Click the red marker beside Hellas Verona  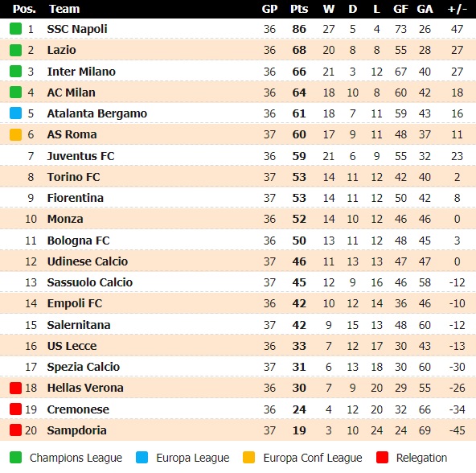click(x=15, y=388)
